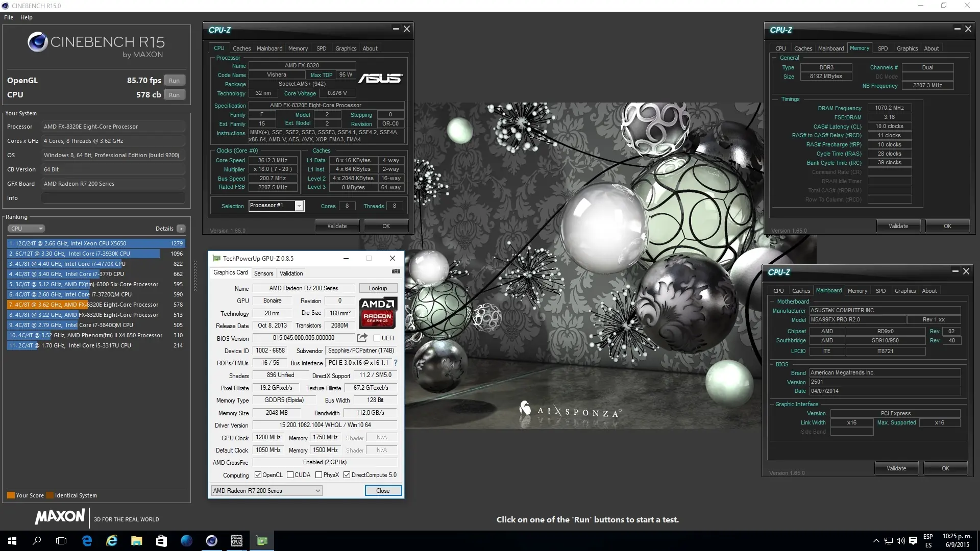Screen dimensions: 980x551
Task: Click GPU-Z screenshot camera icon
Action: [x=396, y=272]
